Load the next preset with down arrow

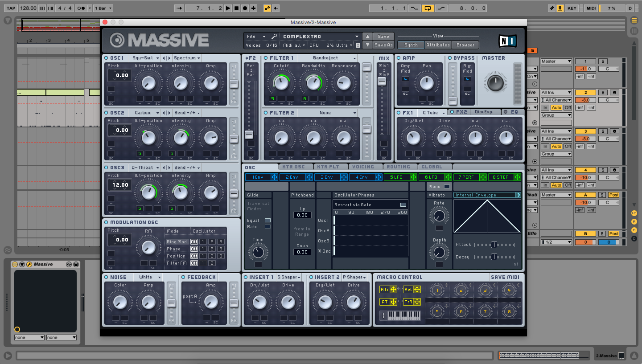pyautogui.click(x=367, y=45)
